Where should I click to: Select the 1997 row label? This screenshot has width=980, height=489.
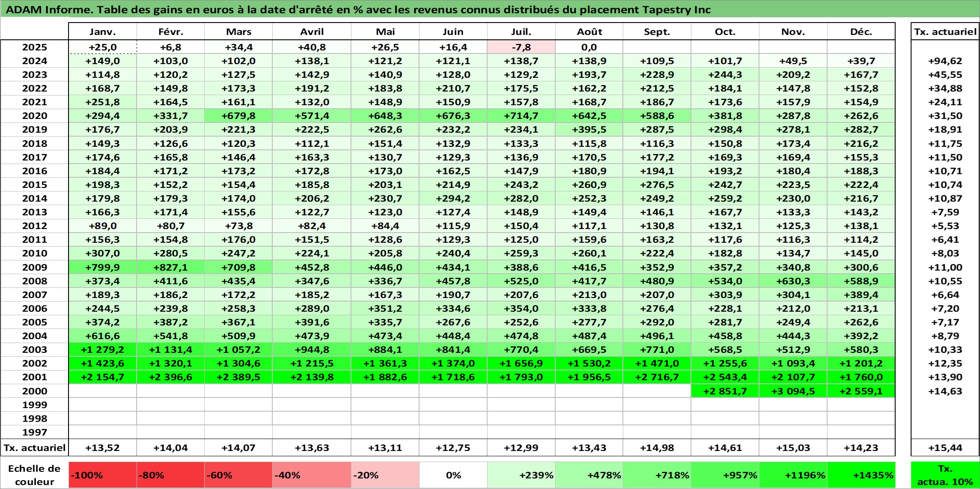[x=34, y=432]
